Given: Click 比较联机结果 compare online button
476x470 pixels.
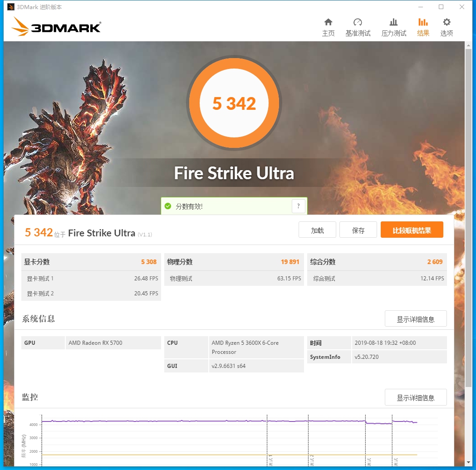Looking at the screenshot, I should (x=412, y=230).
